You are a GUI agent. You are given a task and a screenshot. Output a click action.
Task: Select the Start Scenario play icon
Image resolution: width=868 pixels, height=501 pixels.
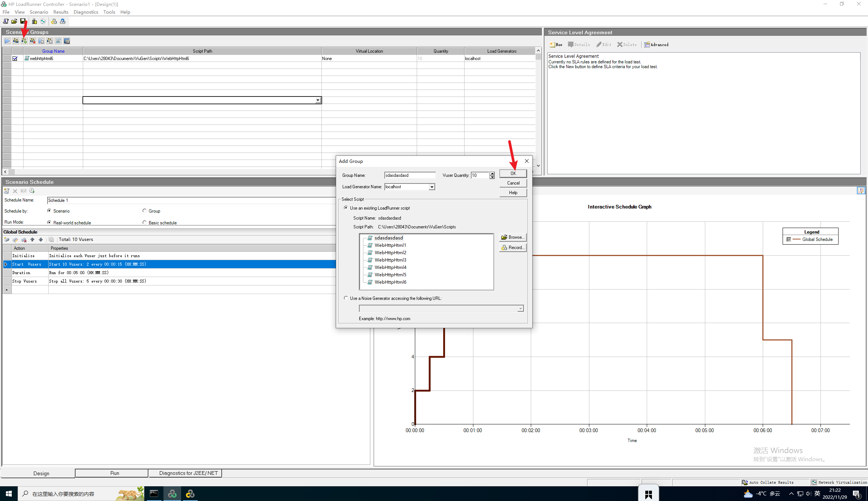pos(7,41)
